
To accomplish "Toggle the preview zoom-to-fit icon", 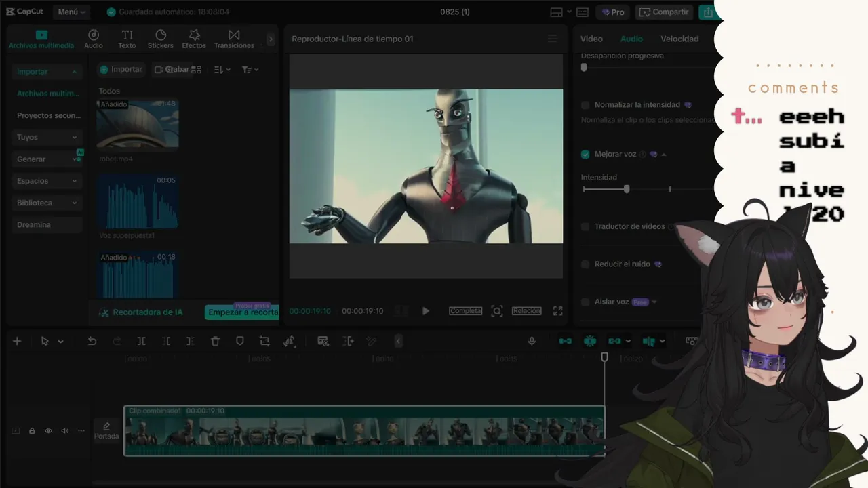I will [497, 311].
